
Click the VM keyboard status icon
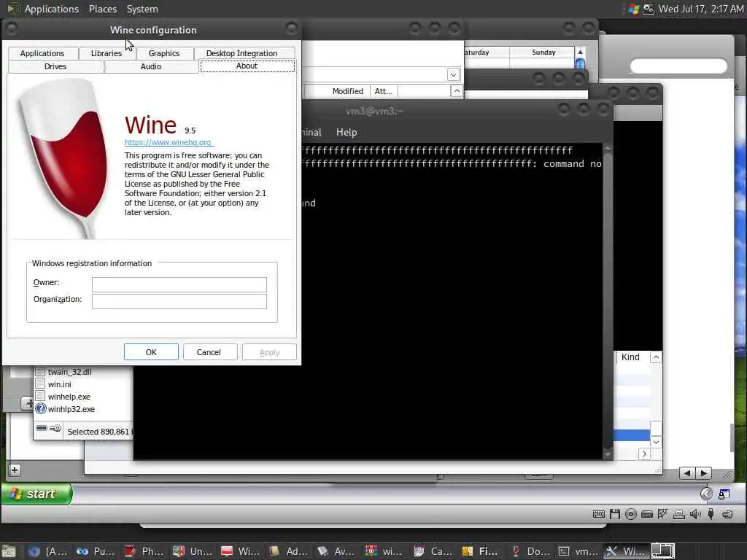[599, 514]
